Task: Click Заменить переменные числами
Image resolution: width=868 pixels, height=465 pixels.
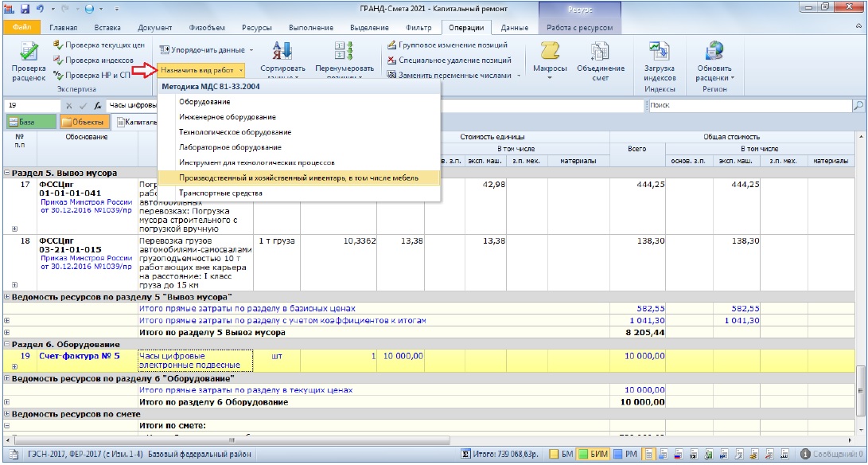Action: pyautogui.click(x=449, y=75)
